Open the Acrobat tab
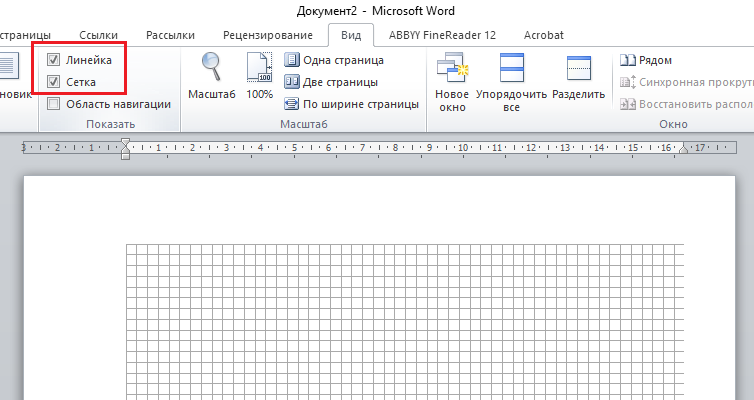The height and width of the screenshot is (400, 754). 543,35
